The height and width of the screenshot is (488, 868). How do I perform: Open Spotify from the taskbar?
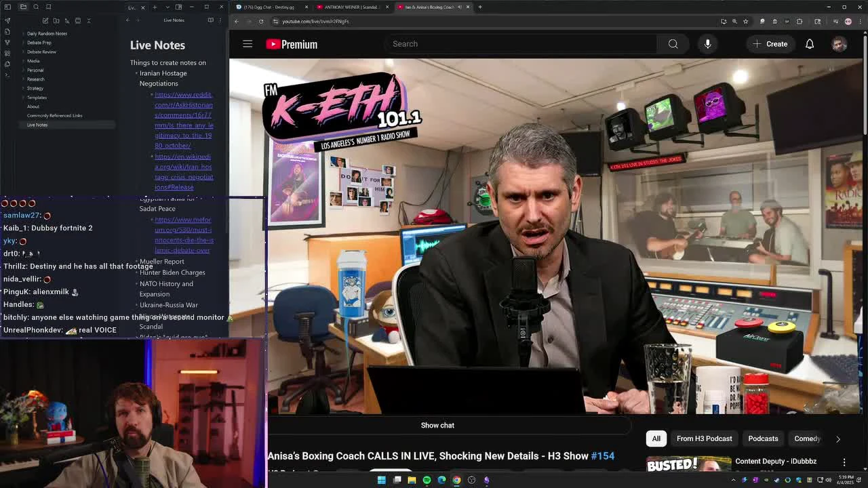click(x=427, y=480)
